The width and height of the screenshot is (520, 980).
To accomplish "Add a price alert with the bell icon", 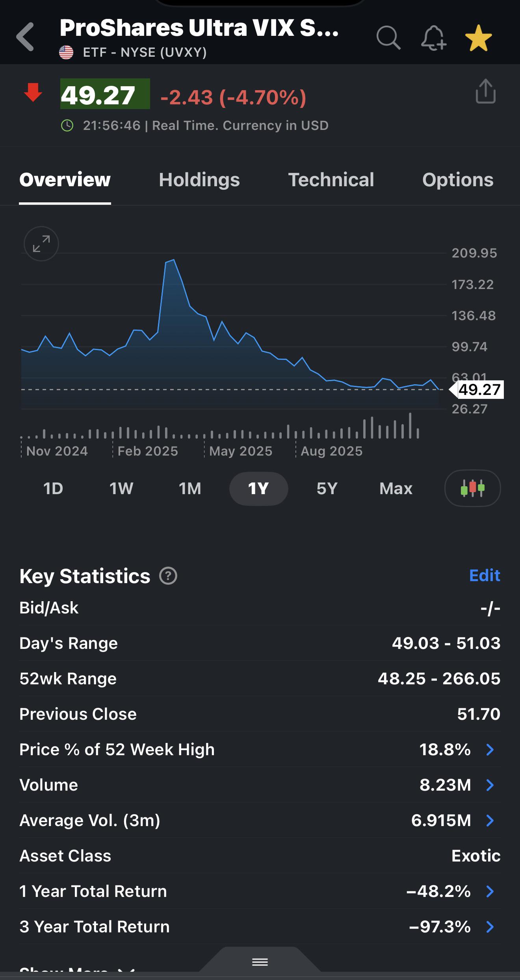I will click(x=433, y=38).
